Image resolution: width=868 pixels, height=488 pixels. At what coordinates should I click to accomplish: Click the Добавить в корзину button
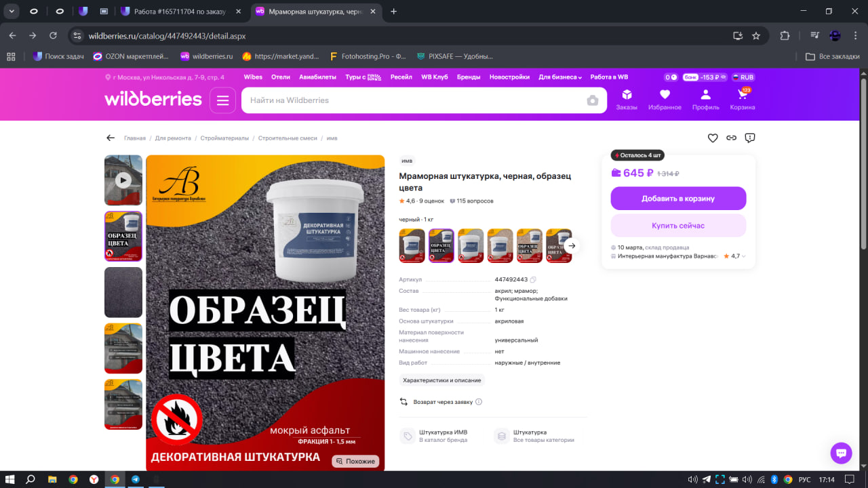coord(678,199)
